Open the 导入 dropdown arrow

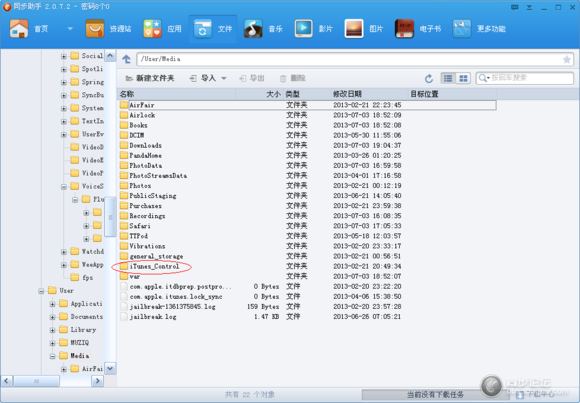(x=224, y=78)
